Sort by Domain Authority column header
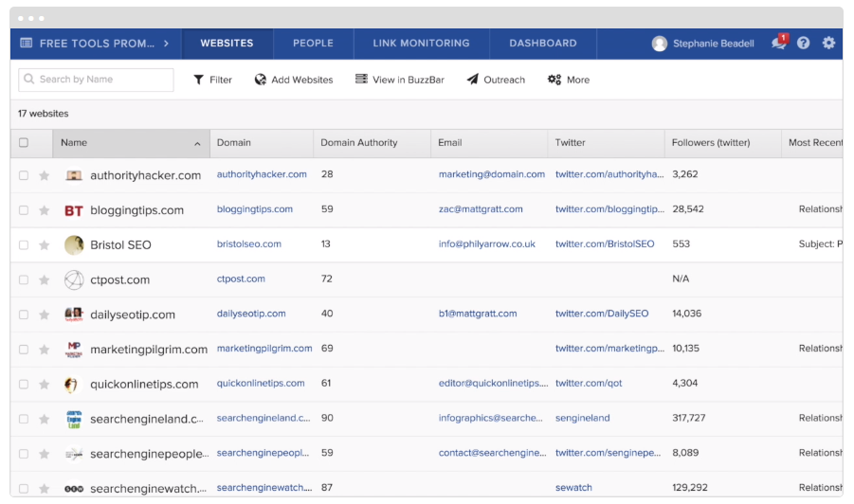854x504 pixels. coord(372,143)
